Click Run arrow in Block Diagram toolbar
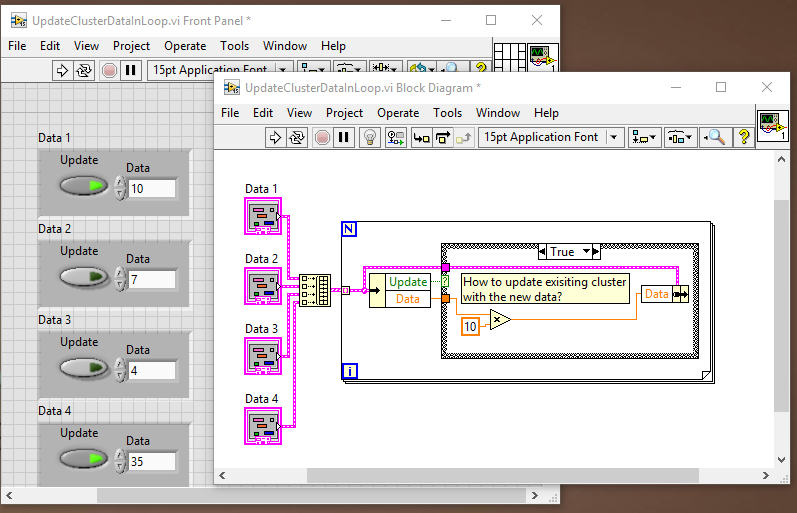797x513 pixels. pyautogui.click(x=275, y=137)
